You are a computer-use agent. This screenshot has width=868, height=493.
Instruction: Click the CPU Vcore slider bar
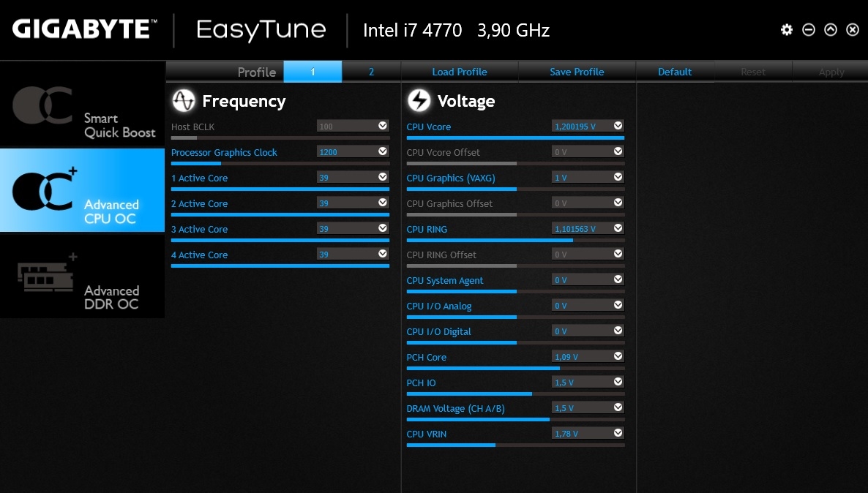point(515,138)
